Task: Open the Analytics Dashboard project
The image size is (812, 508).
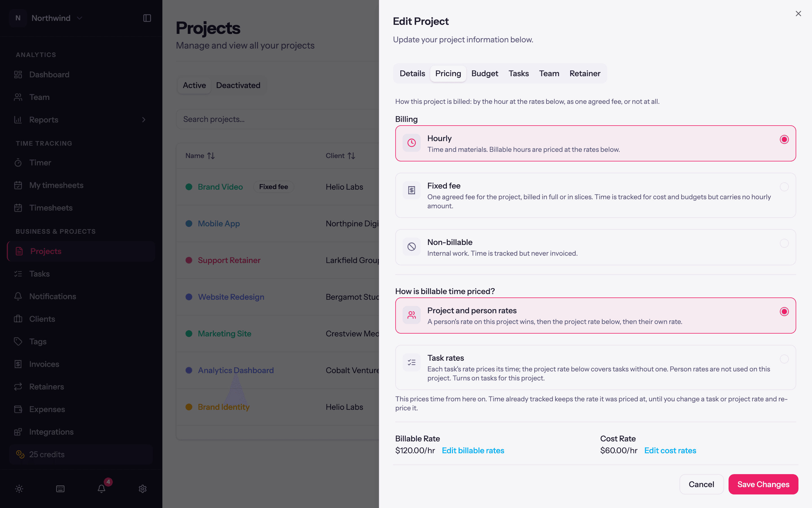Action: coord(235,370)
